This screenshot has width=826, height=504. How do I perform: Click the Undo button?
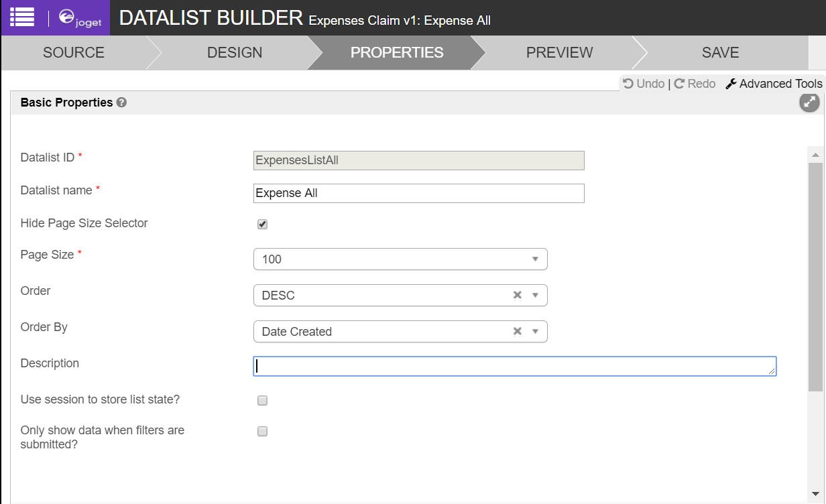pyautogui.click(x=644, y=84)
